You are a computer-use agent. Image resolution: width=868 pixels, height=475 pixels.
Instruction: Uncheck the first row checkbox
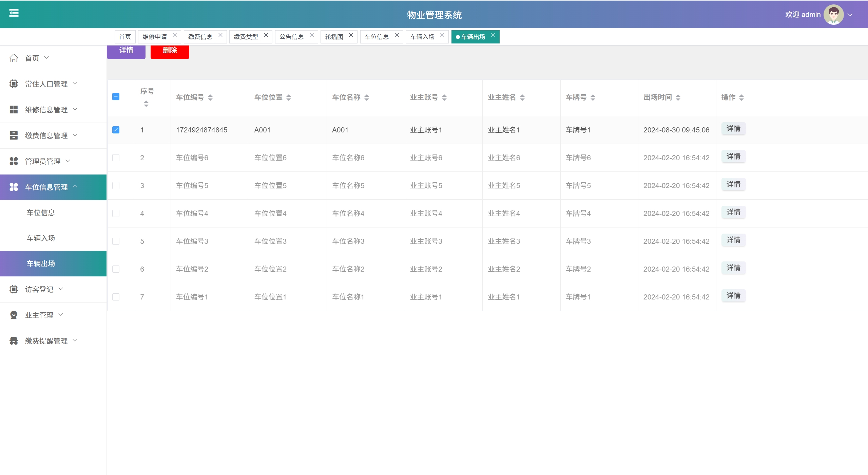click(x=116, y=130)
